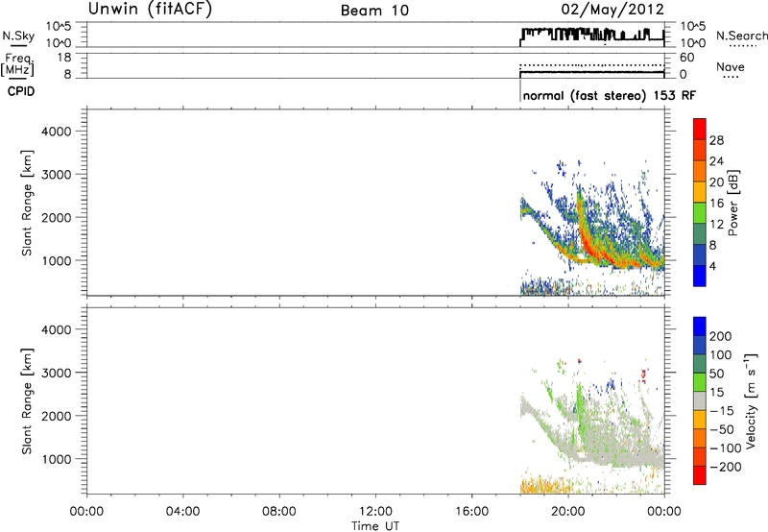Click '3000' on the velocity panel axis
Viewport: 768px width, 532px height.
point(57,373)
